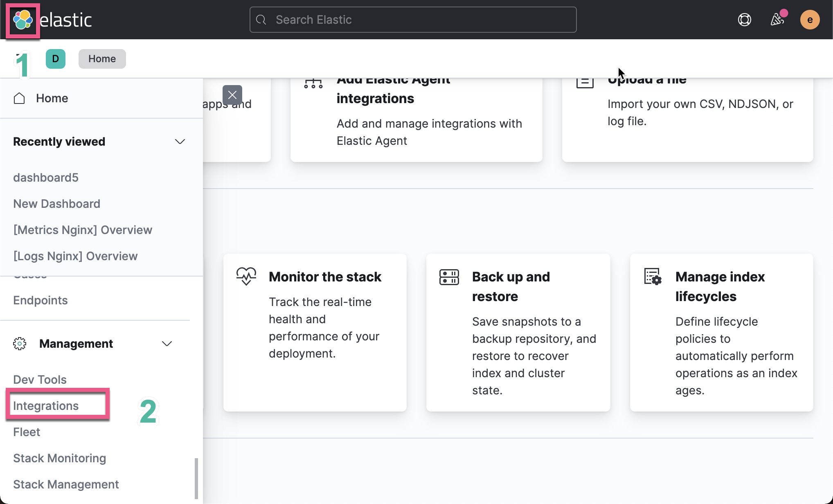Viewport: 833px width, 504px height.
Task: Collapse the Recently viewed section chevron
Action: [180, 142]
